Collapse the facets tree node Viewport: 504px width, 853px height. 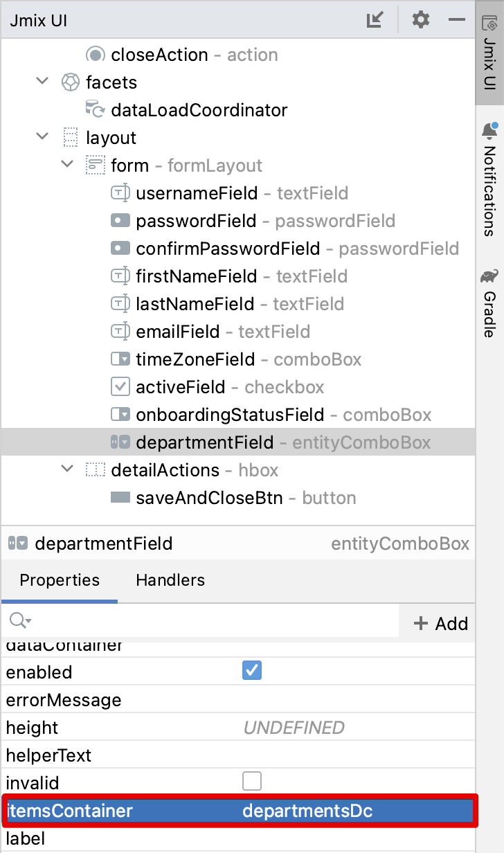coord(42,81)
